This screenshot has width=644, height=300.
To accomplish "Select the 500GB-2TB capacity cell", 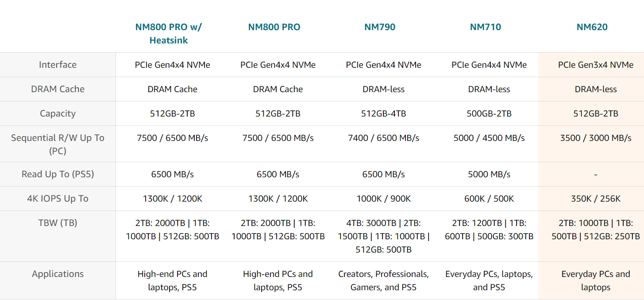I will click(x=489, y=113).
